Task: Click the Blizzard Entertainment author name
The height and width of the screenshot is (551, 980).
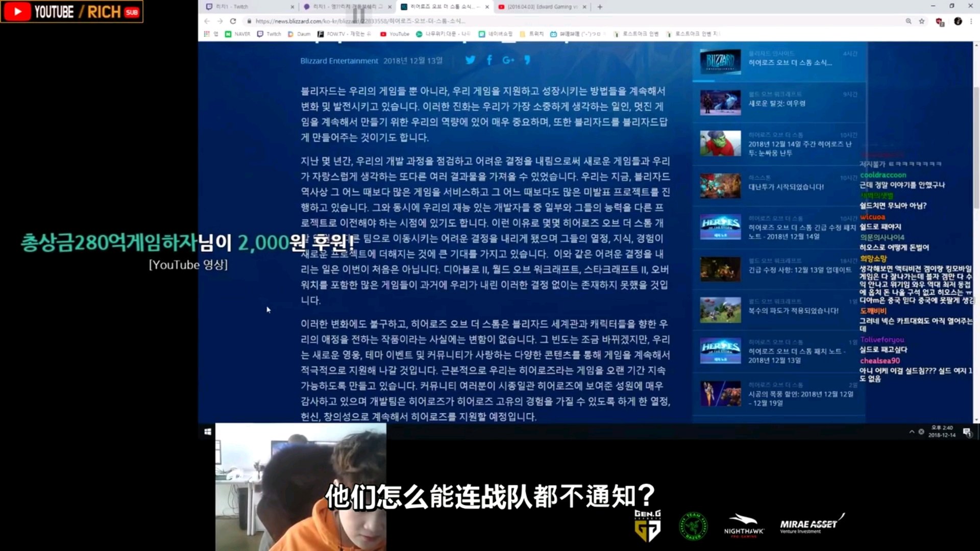Action: [339, 61]
